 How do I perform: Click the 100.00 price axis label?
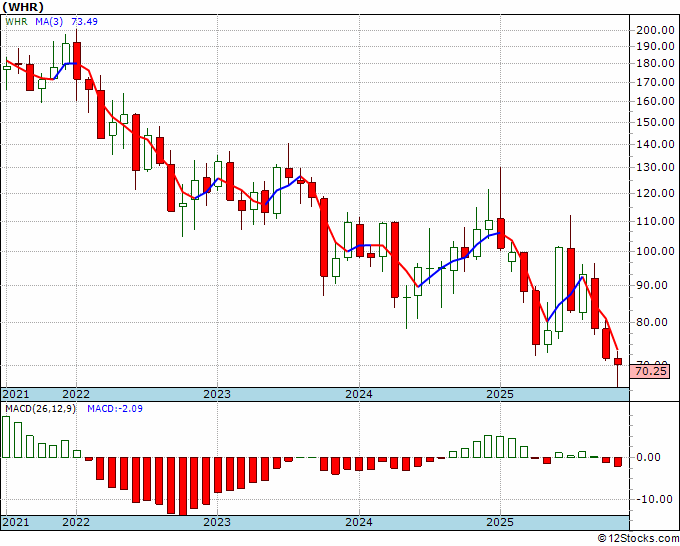[x=655, y=251]
